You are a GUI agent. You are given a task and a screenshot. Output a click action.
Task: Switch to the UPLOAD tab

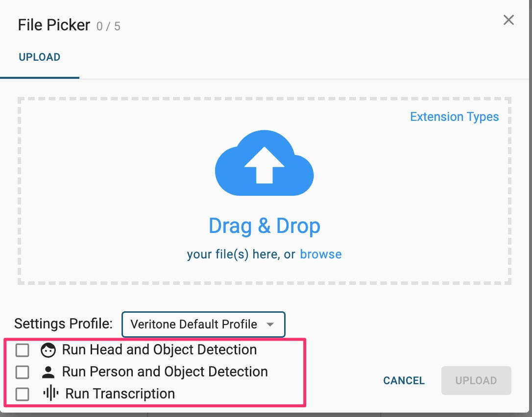[x=39, y=57]
